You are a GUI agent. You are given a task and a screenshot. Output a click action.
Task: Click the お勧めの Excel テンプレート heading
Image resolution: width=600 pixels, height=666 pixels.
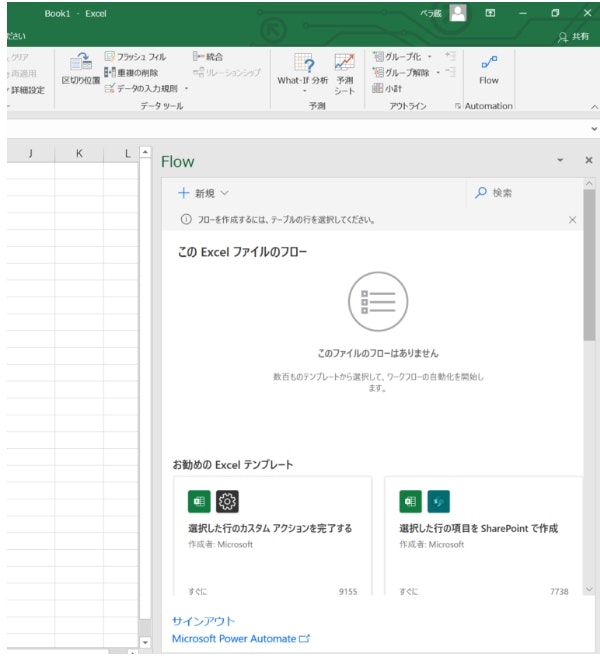pos(232,465)
